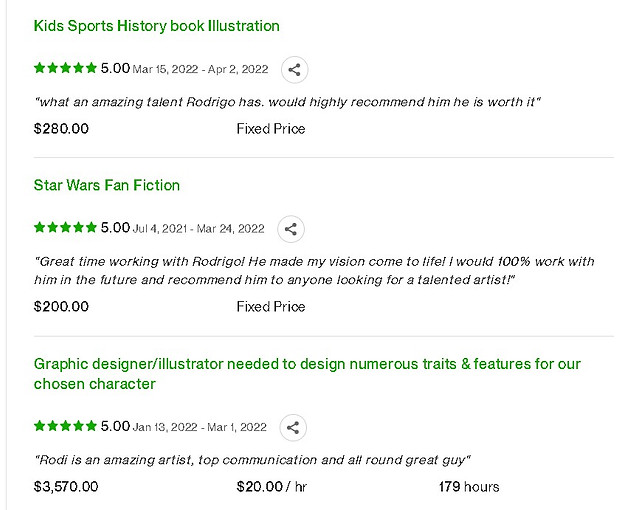Image resolution: width=636 pixels, height=510 pixels.
Task: Select the Jul 4, 2021 - Mar 24, 2022 date range
Action: click(x=199, y=229)
